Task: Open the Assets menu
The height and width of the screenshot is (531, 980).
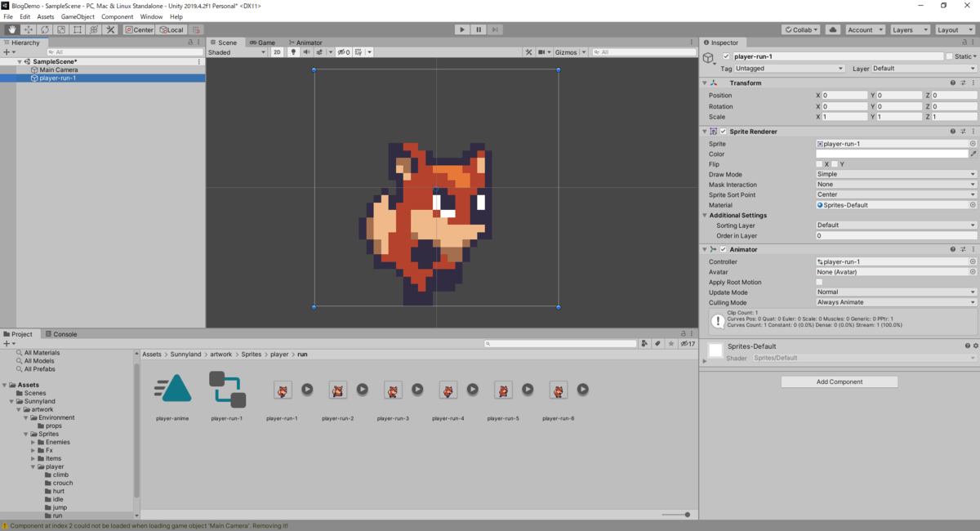Action: click(46, 16)
